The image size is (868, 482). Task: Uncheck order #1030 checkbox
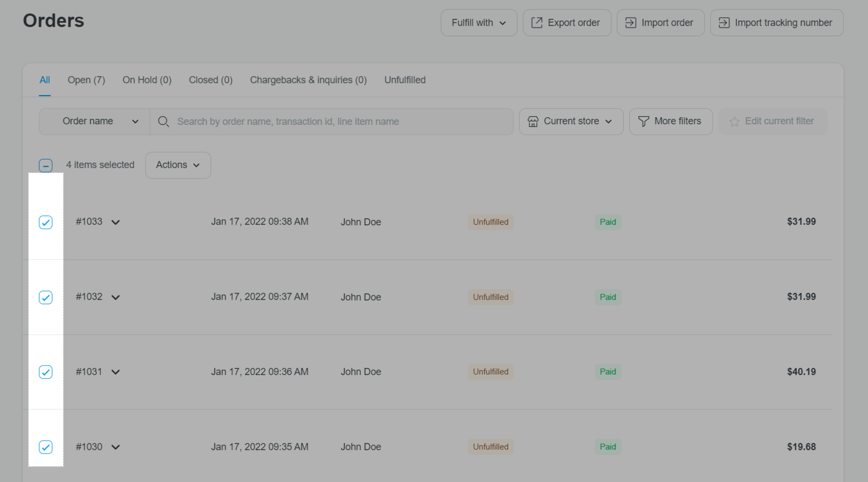point(46,447)
